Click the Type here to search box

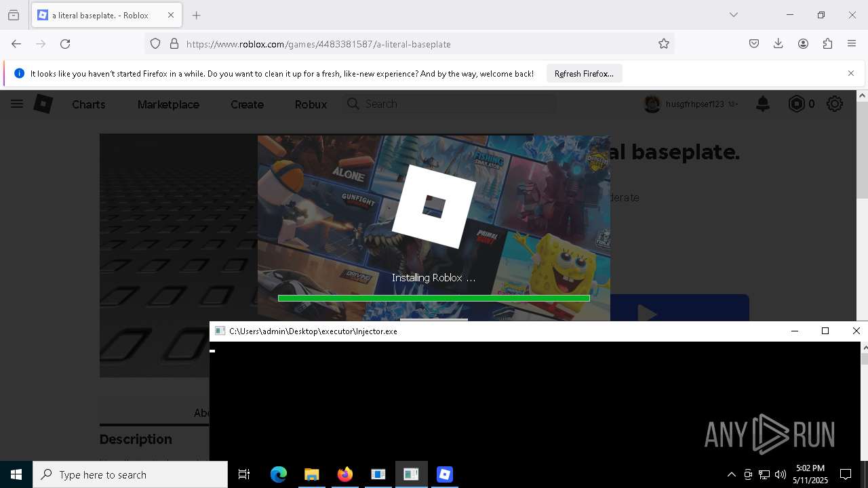pyautogui.click(x=130, y=474)
